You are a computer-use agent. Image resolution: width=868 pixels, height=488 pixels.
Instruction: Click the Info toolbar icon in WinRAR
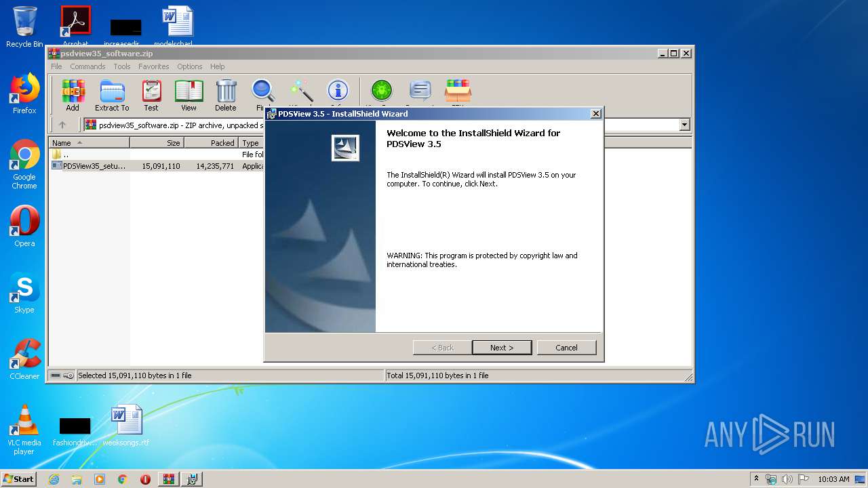point(338,92)
